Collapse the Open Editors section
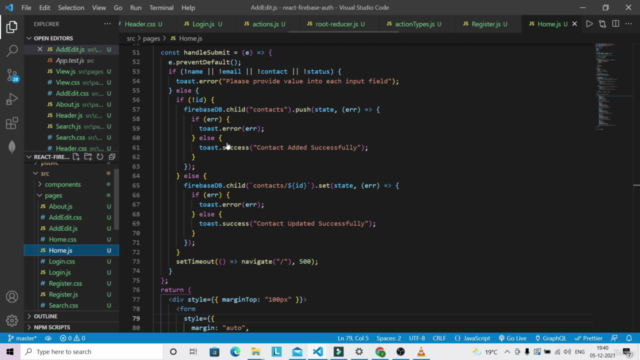The height and width of the screenshot is (360, 640). [53, 38]
